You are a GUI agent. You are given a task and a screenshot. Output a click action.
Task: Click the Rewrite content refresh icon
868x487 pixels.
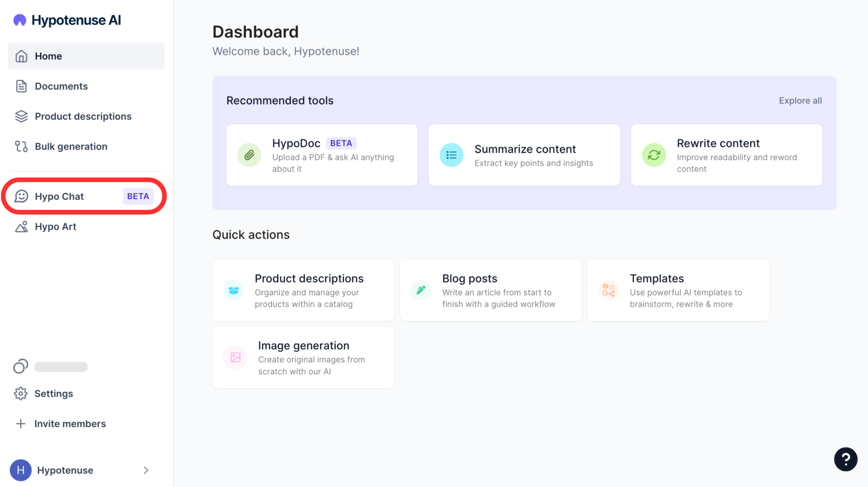(654, 155)
